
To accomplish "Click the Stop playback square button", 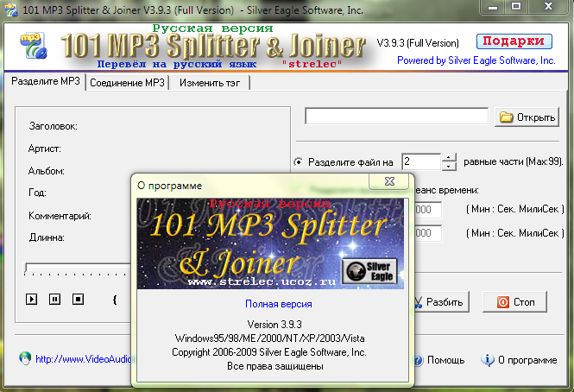I will [x=78, y=300].
